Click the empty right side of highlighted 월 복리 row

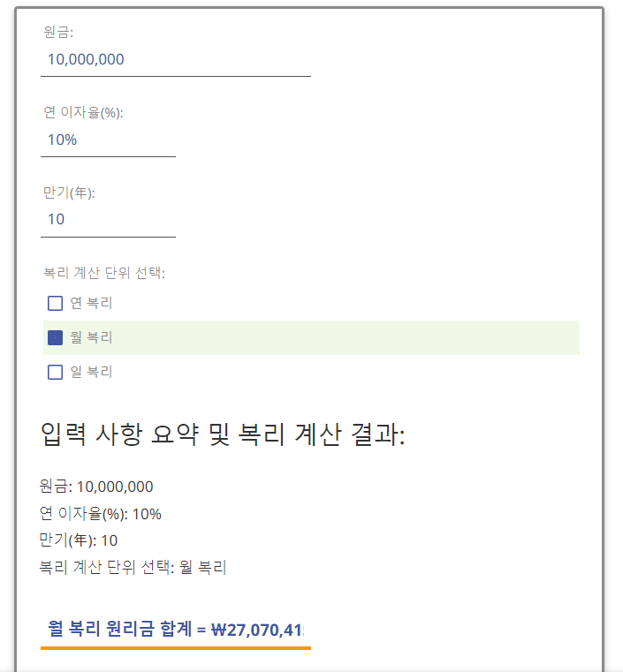point(398,337)
